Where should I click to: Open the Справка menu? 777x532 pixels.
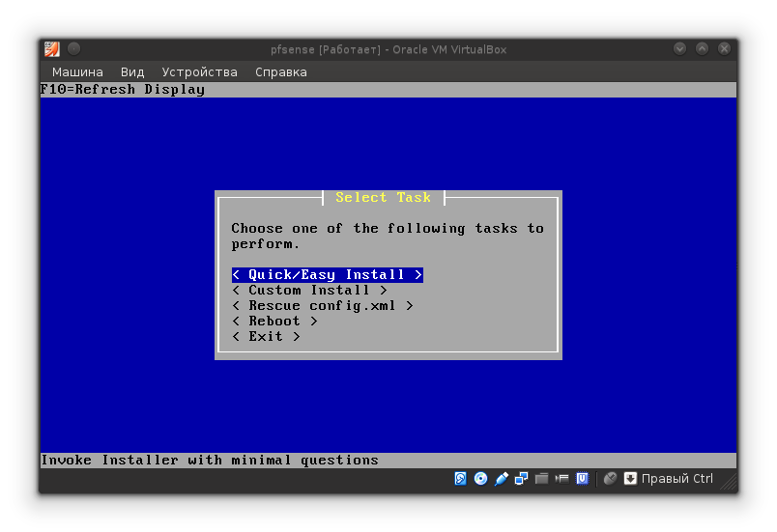[x=281, y=72]
